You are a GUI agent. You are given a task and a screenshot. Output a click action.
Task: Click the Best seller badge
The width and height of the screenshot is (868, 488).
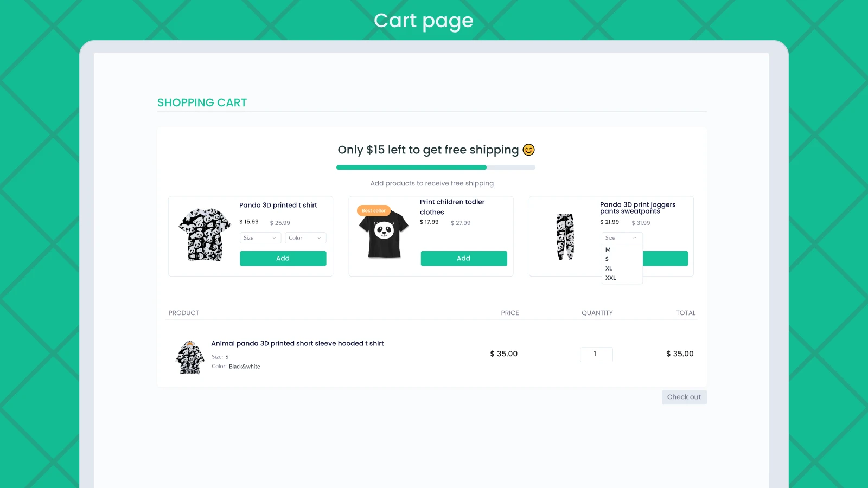click(x=374, y=210)
